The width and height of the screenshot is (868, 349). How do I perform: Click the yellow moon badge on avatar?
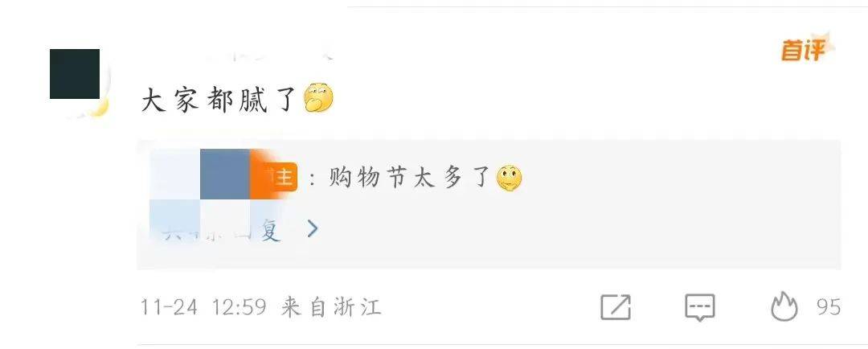coord(99,108)
